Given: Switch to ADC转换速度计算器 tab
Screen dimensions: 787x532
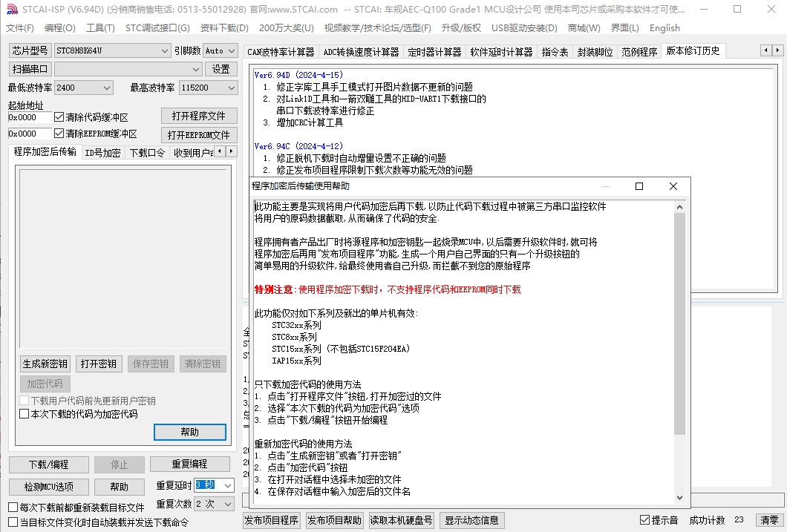Looking at the screenshot, I should point(361,52).
